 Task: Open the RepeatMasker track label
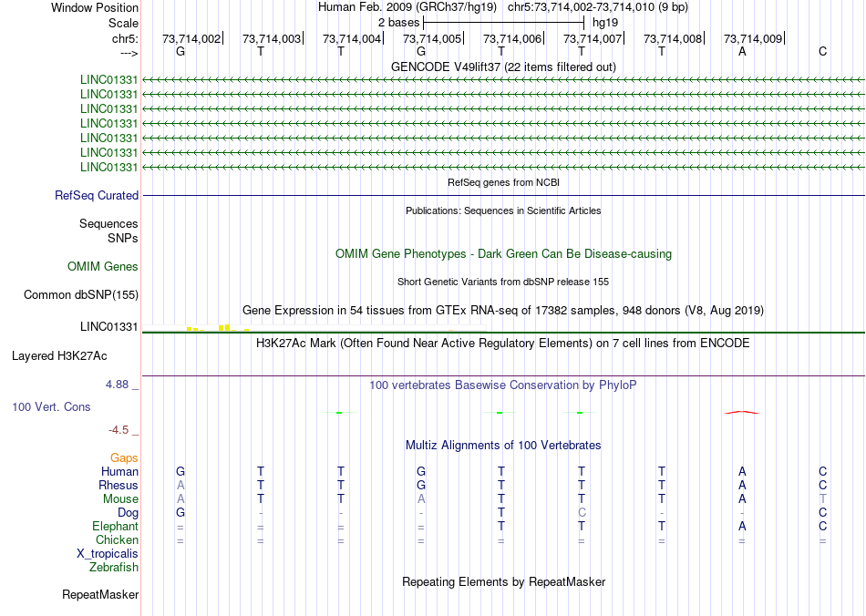(100, 594)
